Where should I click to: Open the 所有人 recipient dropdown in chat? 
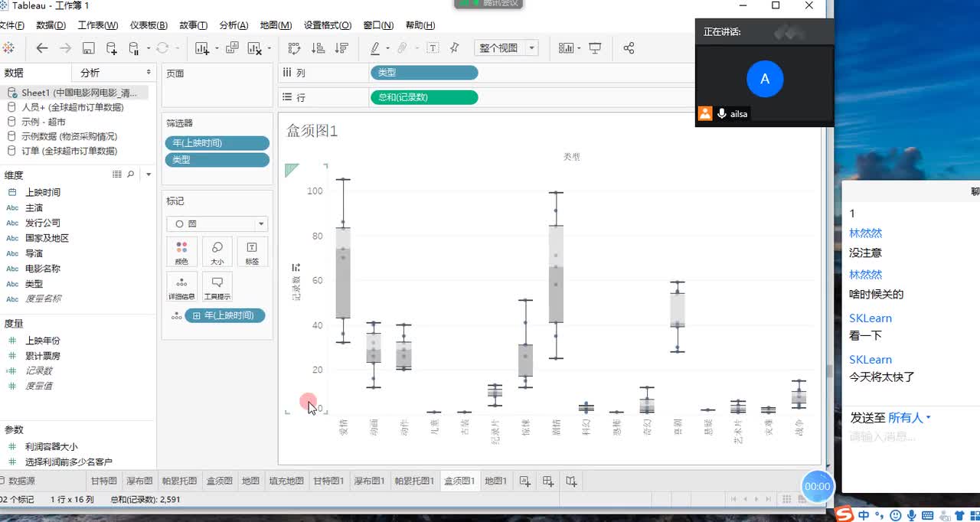[910, 418]
